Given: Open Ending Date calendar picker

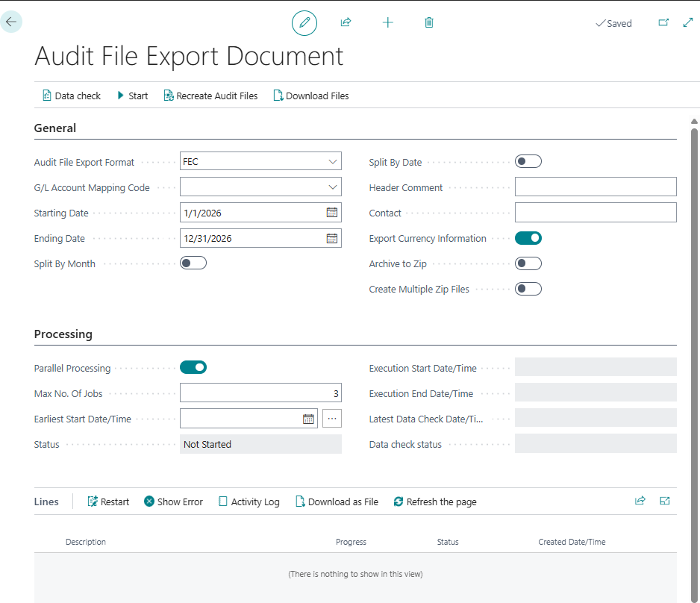Looking at the screenshot, I should pos(331,238).
